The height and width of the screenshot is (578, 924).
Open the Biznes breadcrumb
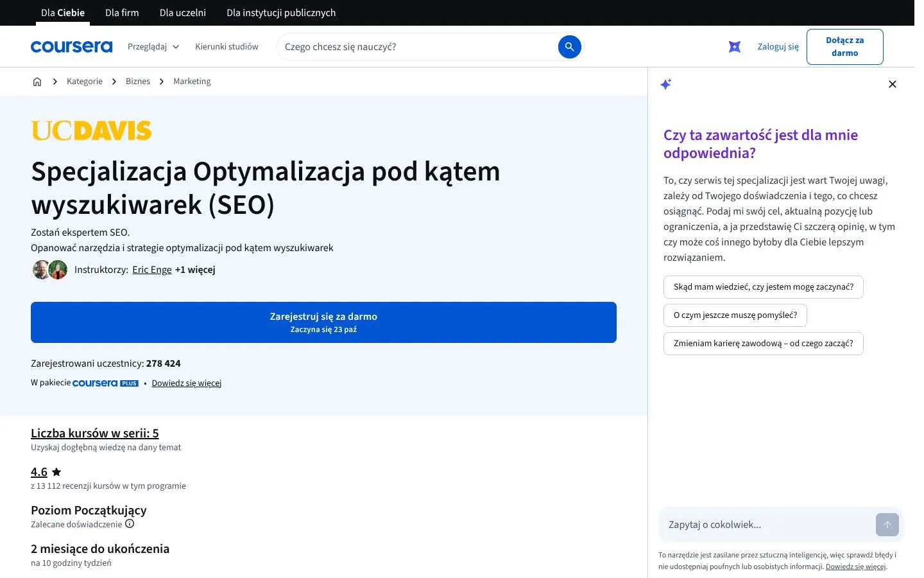(x=138, y=82)
